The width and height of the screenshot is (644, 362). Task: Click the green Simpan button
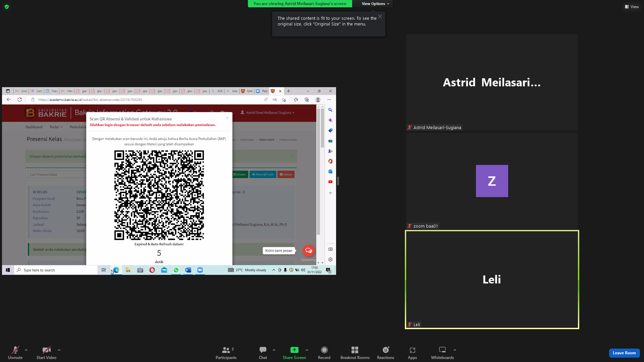pyautogui.click(x=240, y=174)
